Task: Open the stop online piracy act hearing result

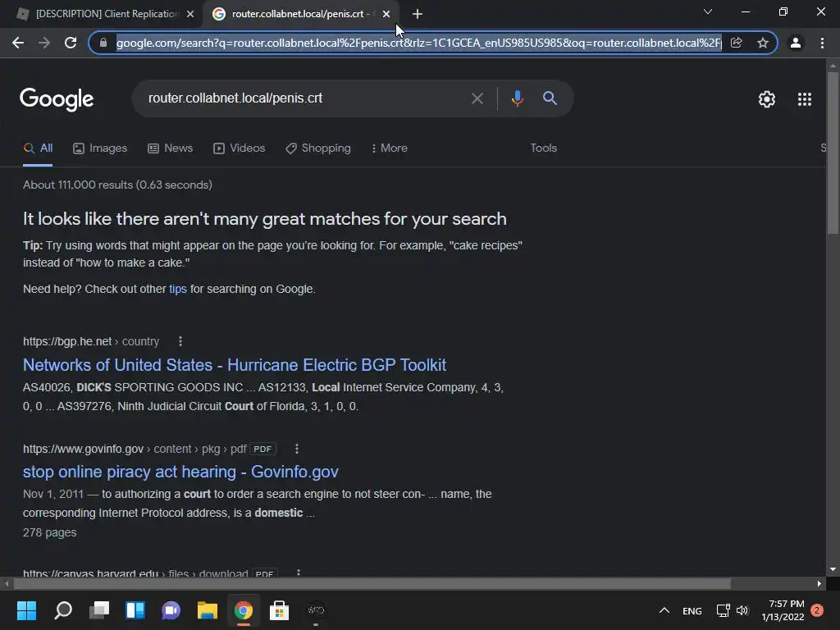Action: (180, 472)
